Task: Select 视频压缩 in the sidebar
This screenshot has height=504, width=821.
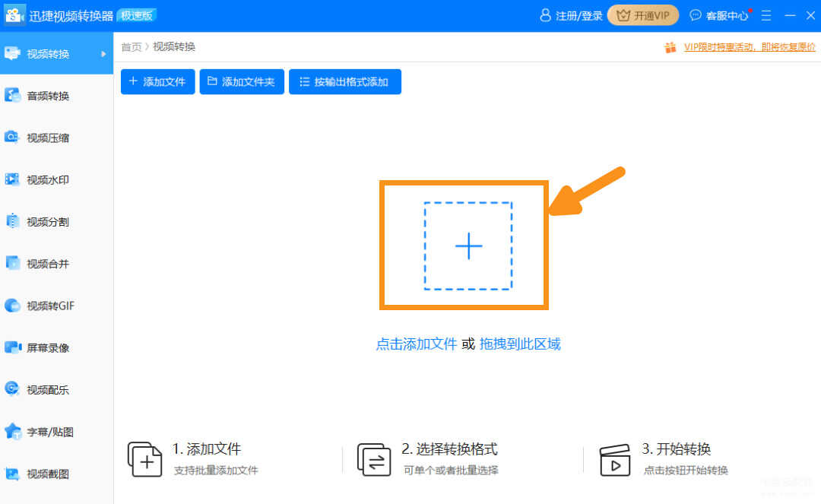Action: tap(56, 138)
